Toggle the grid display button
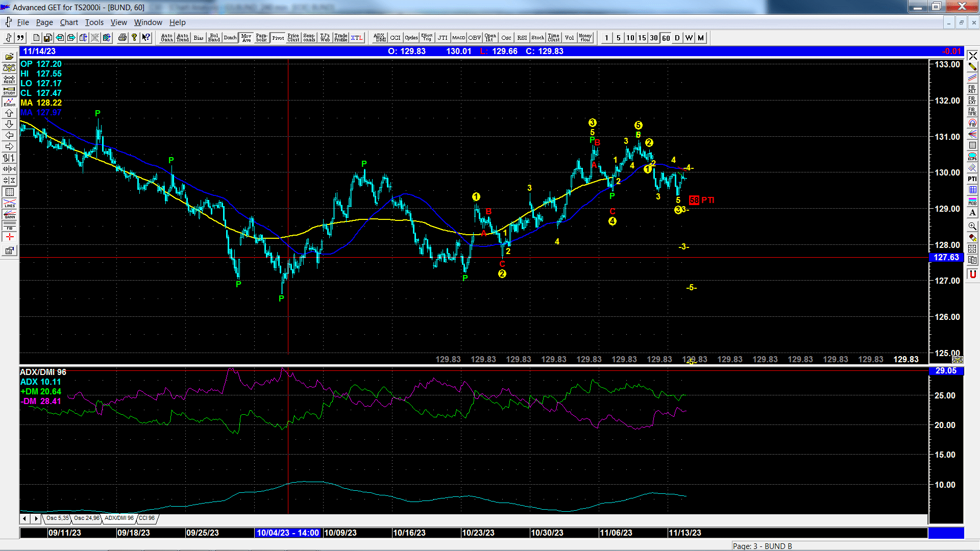Screen dimensions: 980x551 click(9, 192)
